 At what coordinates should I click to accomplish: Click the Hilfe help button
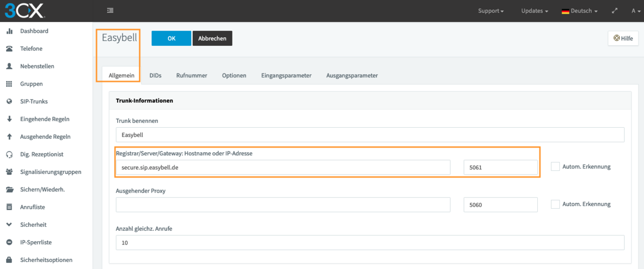click(x=623, y=39)
